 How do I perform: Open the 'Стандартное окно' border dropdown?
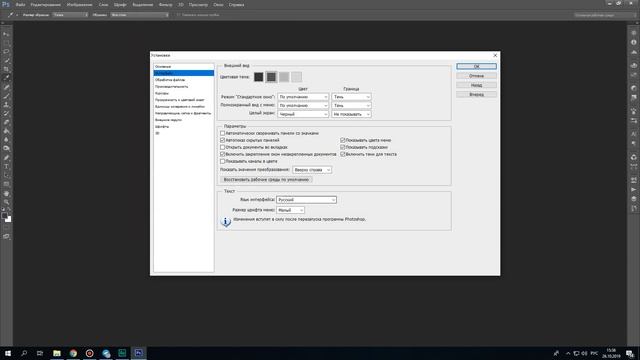(x=351, y=97)
